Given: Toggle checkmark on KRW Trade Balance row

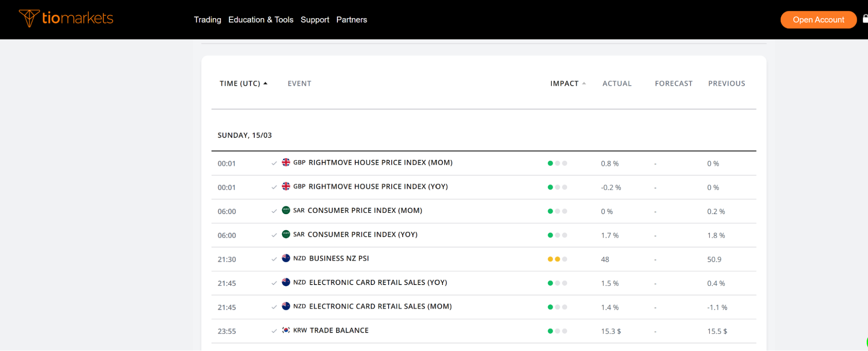Looking at the screenshot, I should (274, 331).
